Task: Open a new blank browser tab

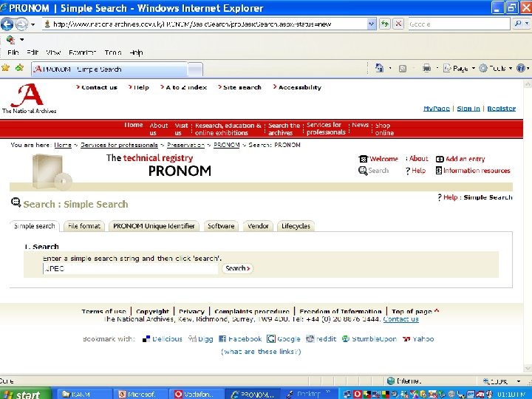Action: pos(195,69)
